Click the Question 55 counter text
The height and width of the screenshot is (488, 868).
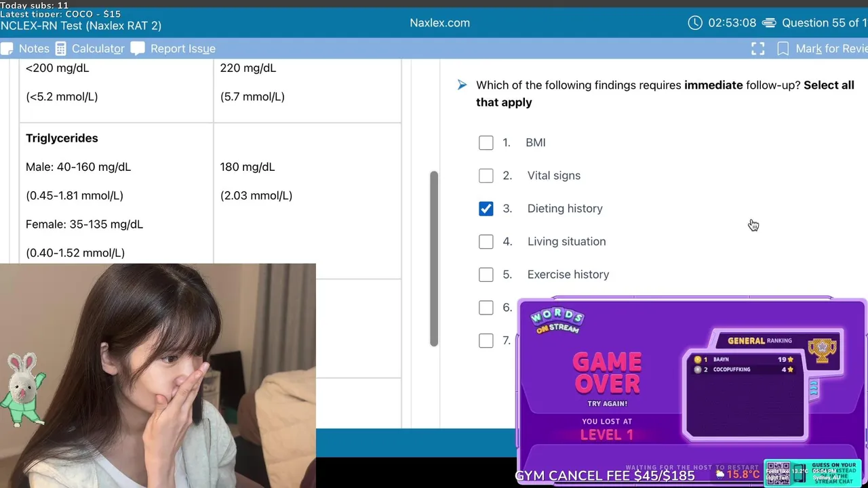[824, 23]
